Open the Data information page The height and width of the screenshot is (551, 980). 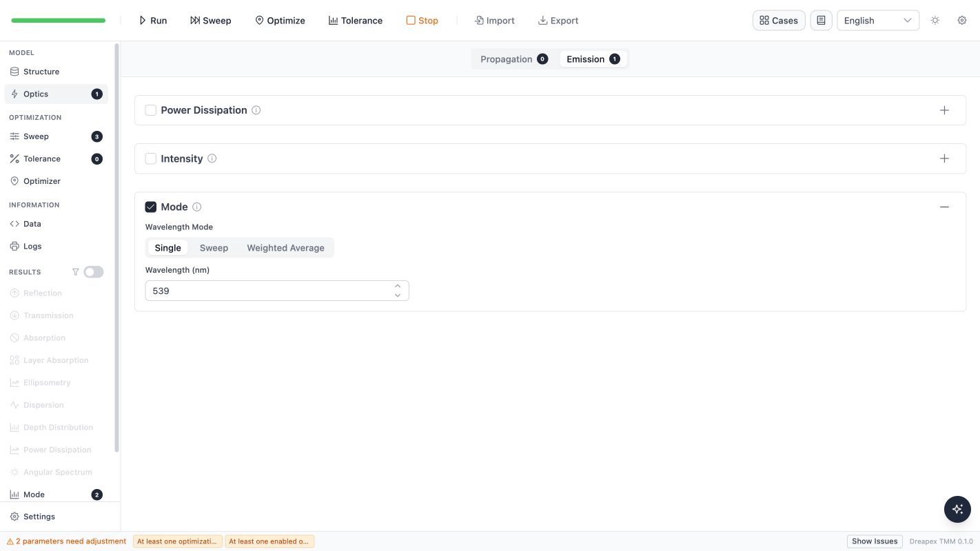tap(57, 224)
